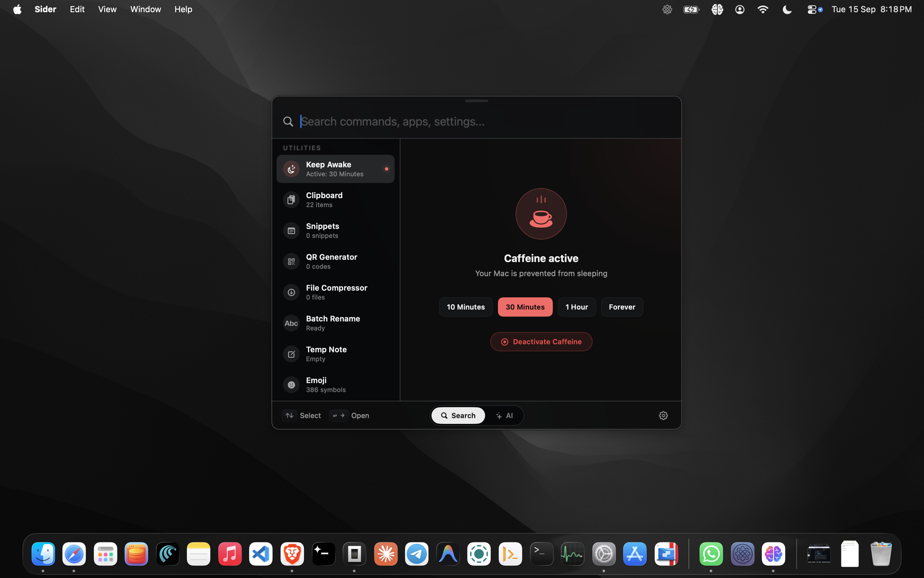This screenshot has height=578, width=924.
Task: Open the Emoji smiley icon
Action: (291, 385)
